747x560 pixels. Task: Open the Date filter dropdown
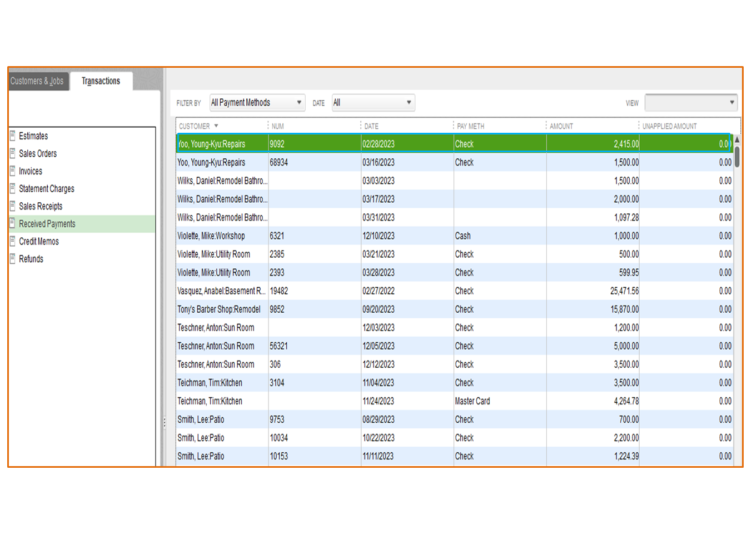[373, 103]
